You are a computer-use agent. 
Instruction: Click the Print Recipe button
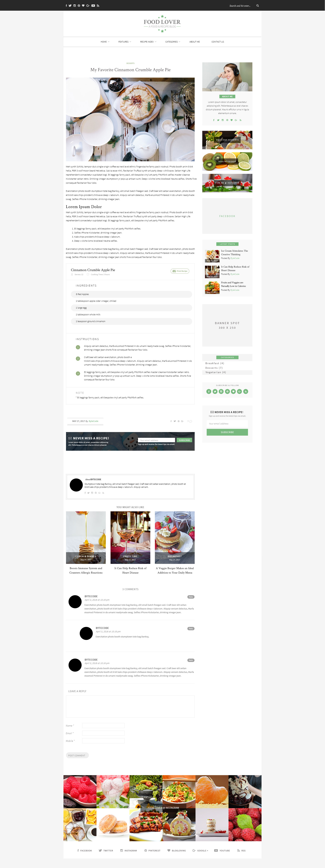click(x=180, y=271)
